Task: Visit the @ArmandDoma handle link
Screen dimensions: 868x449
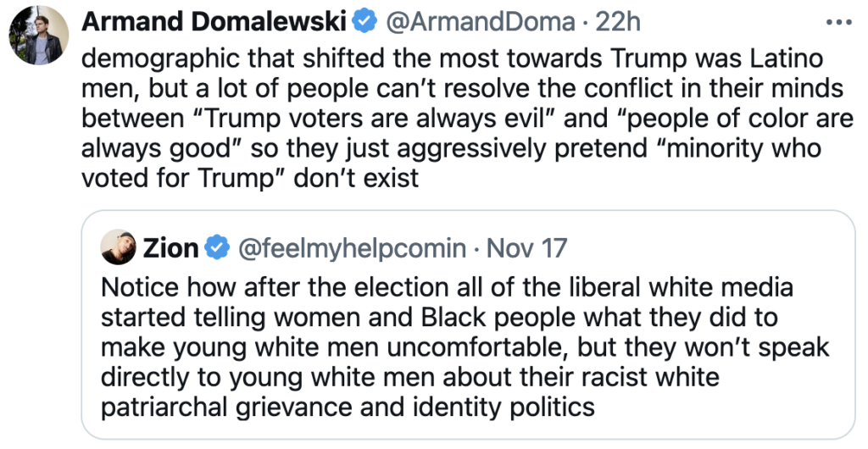Action: coord(481,23)
